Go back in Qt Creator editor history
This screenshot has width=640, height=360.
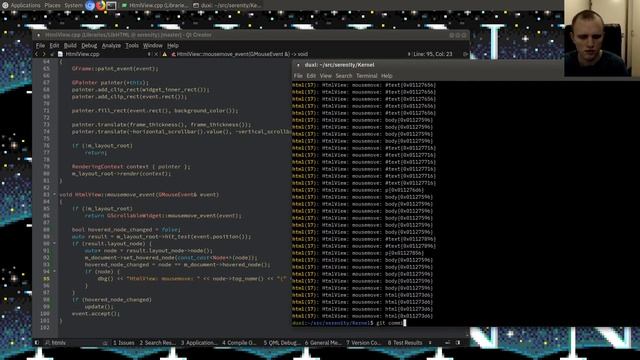36,54
